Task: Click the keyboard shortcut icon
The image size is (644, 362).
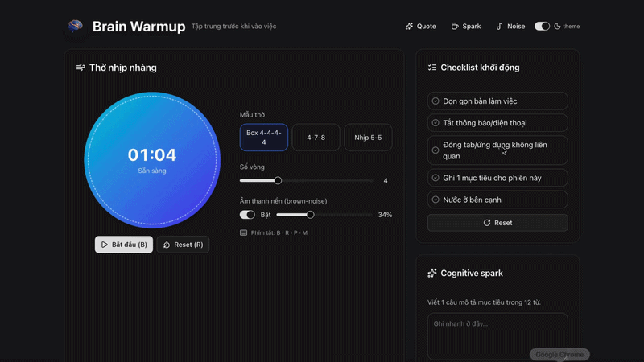Action: [x=244, y=232]
